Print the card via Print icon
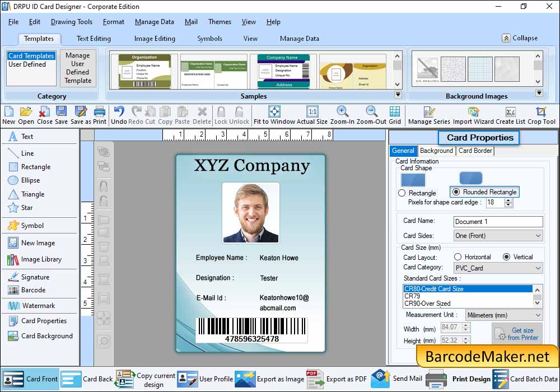 tap(100, 115)
